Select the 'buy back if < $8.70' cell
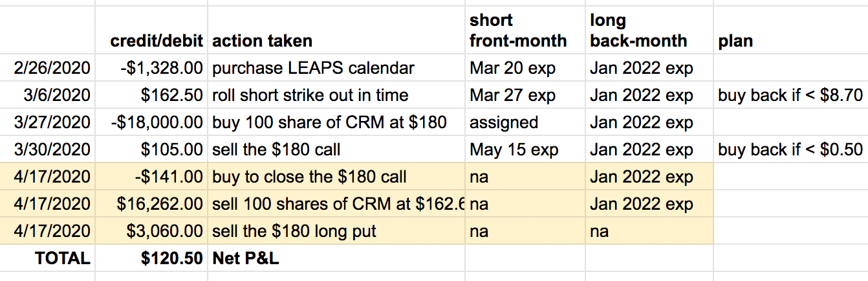 [x=790, y=95]
